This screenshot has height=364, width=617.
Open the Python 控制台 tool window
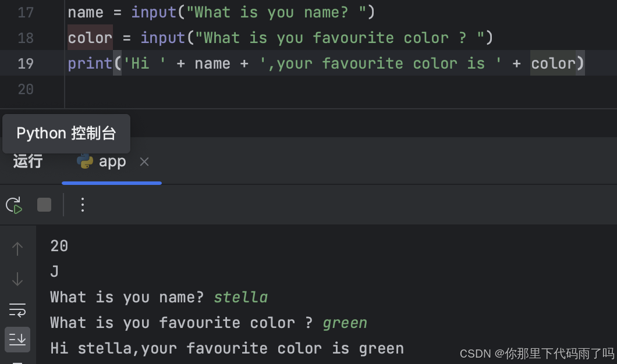(x=66, y=133)
